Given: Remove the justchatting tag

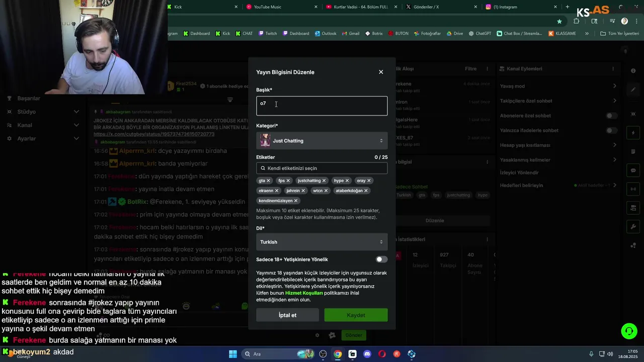Looking at the screenshot, I should click(324, 180).
